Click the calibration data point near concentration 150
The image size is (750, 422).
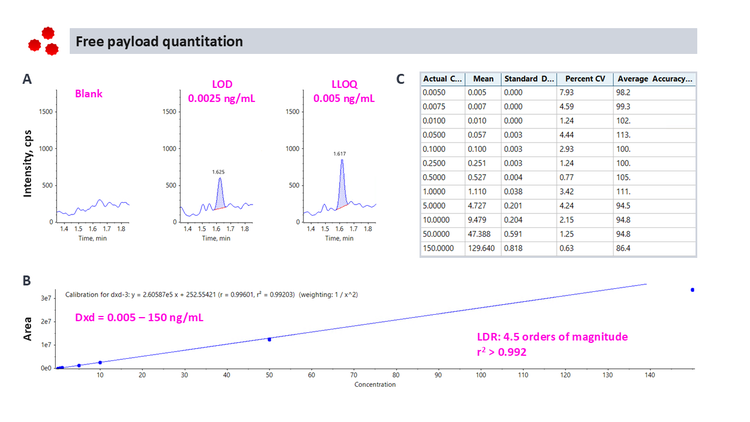[x=692, y=290]
